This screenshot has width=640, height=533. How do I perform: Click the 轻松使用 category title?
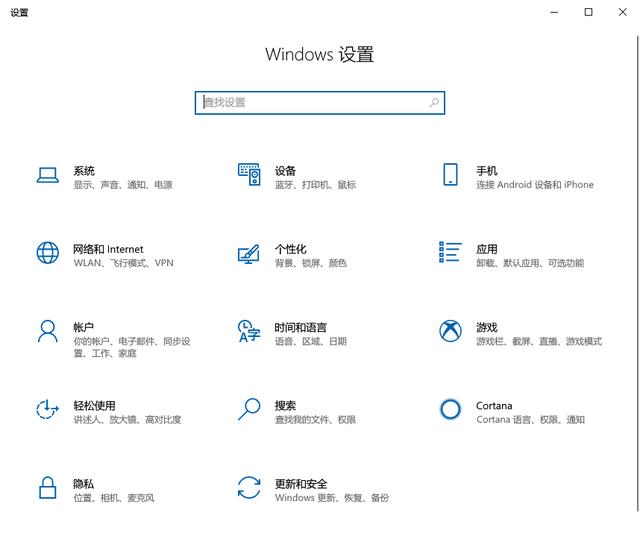tap(94, 406)
